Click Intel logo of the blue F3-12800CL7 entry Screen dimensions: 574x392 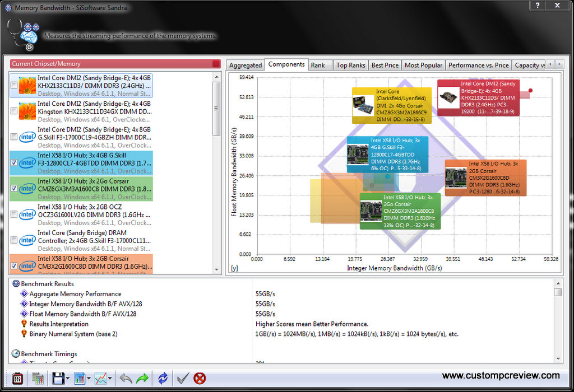27,163
